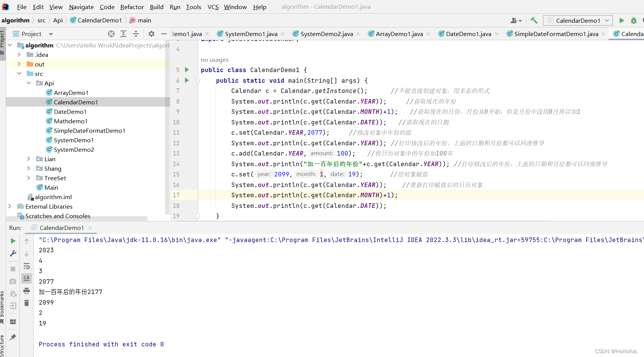Toggle soft-wrap in Run console
Screen dimensions: 644x357
click(x=27, y=266)
